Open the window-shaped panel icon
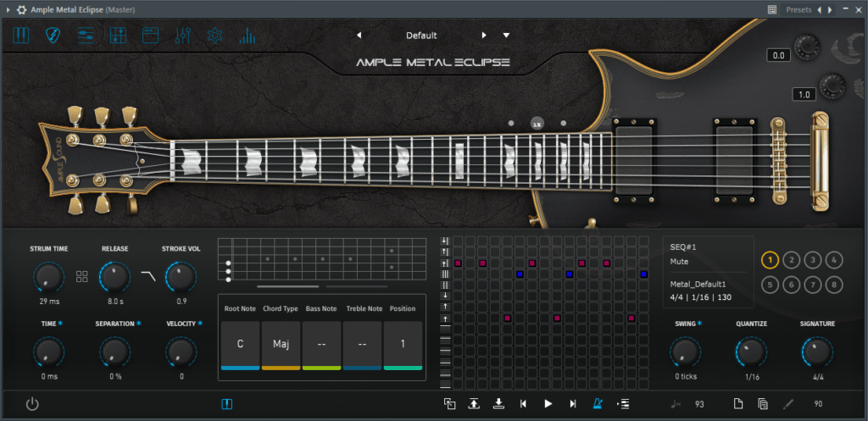Viewport: 868px width, 421px height. click(x=151, y=36)
